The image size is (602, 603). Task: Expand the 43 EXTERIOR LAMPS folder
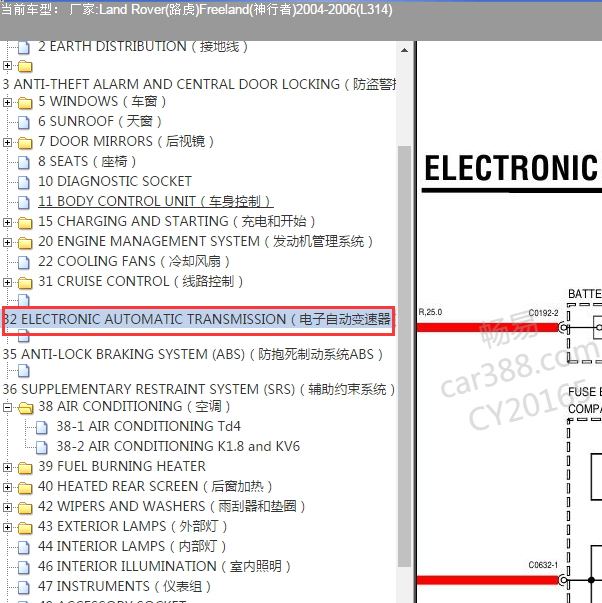7,527
